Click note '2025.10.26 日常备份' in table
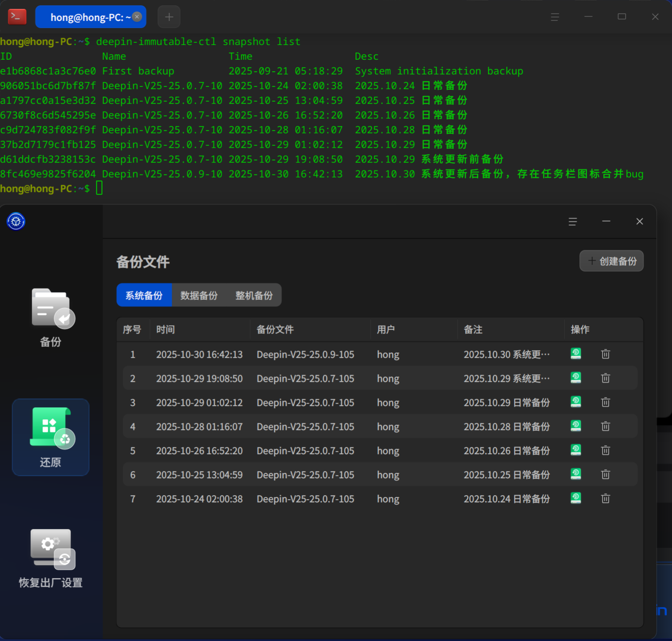Image resolution: width=672 pixels, height=641 pixels. (x=507, y=451)
